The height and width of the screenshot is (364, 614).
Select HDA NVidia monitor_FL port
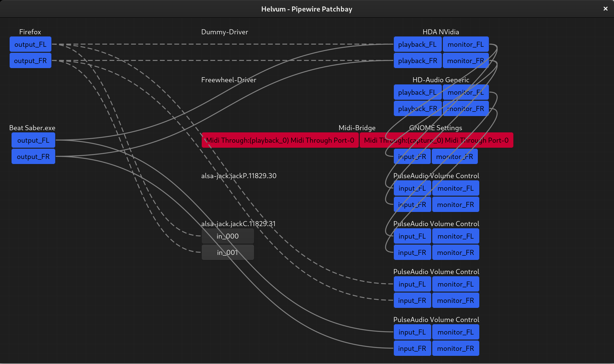(x=465, y=44)
